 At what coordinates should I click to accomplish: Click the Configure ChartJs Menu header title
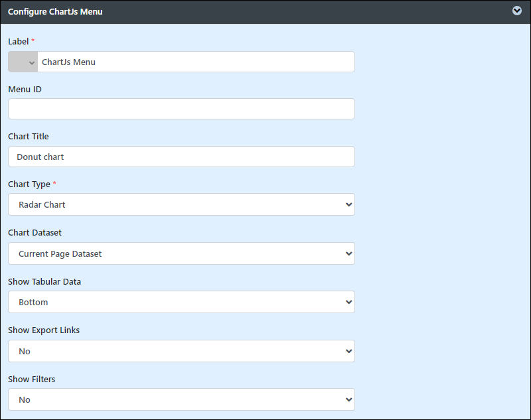pyautogui.click(x=55, y=12)
